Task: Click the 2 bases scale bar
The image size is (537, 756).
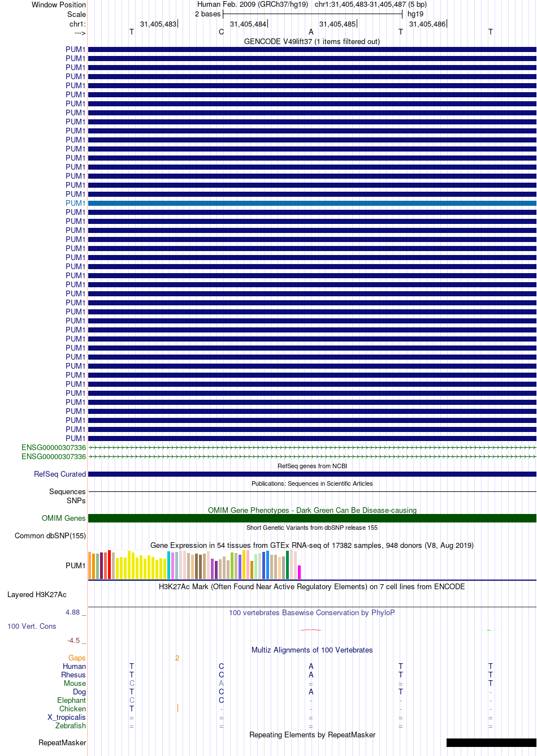Action: coord(312,14)
